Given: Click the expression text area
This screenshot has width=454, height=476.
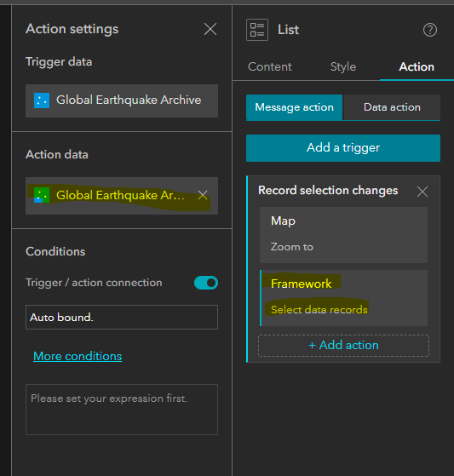Looking at the screenshot, I should pos(122,410).
